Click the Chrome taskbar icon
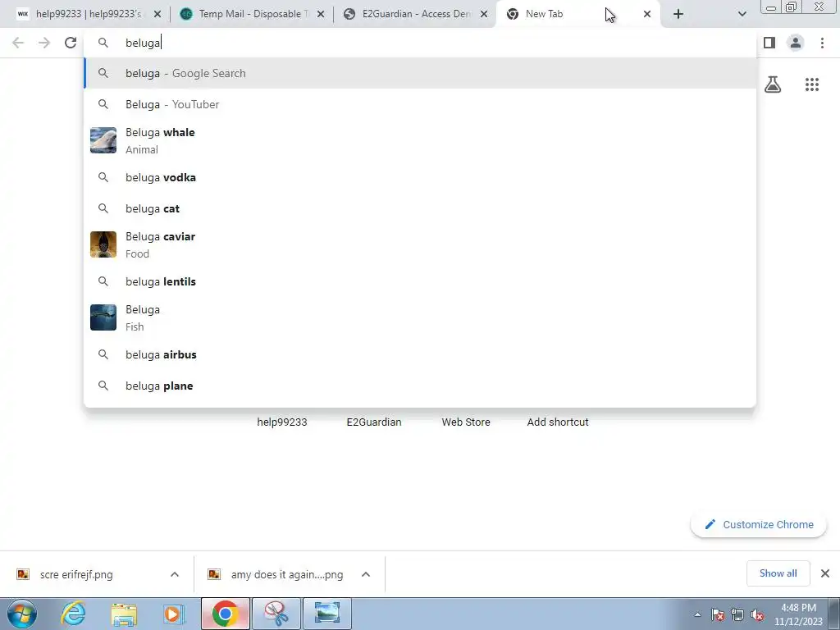 [225, 614]
